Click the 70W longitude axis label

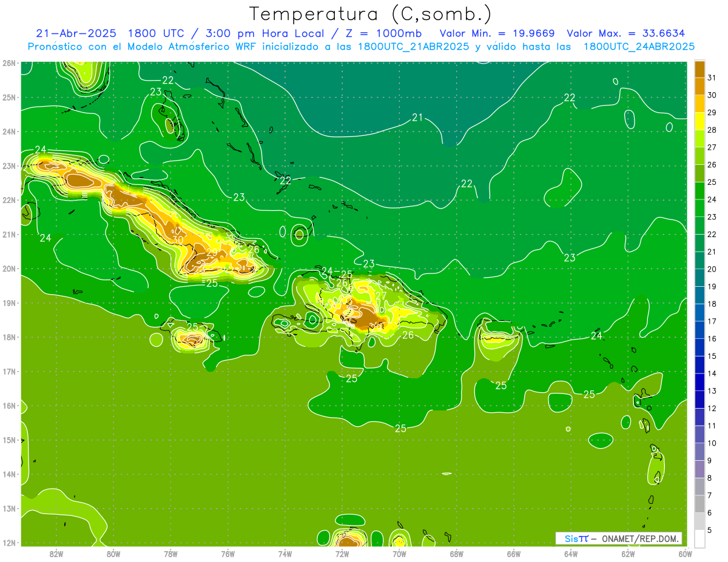click(x=399, y=554)
